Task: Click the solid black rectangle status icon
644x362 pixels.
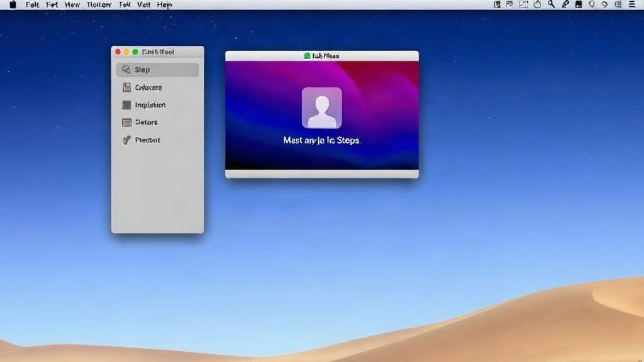Action: pyautogui.click(x=579, y=4)
